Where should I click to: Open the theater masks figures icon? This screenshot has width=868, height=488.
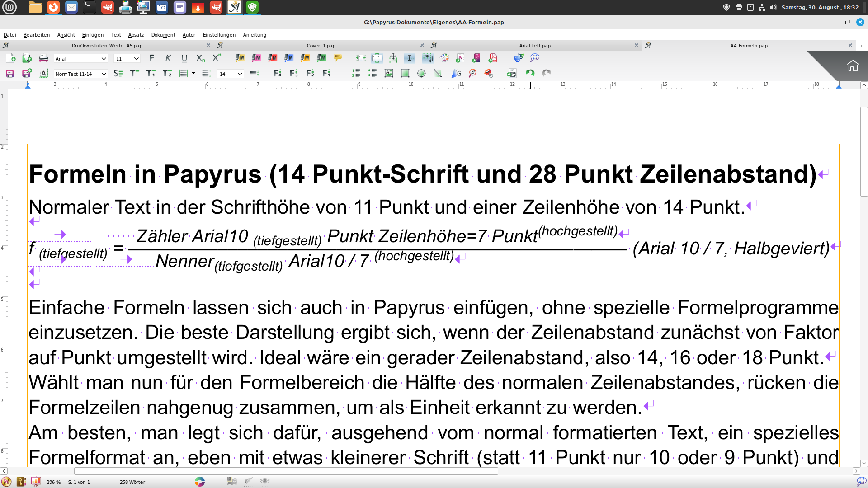click(x=518, y=58)
